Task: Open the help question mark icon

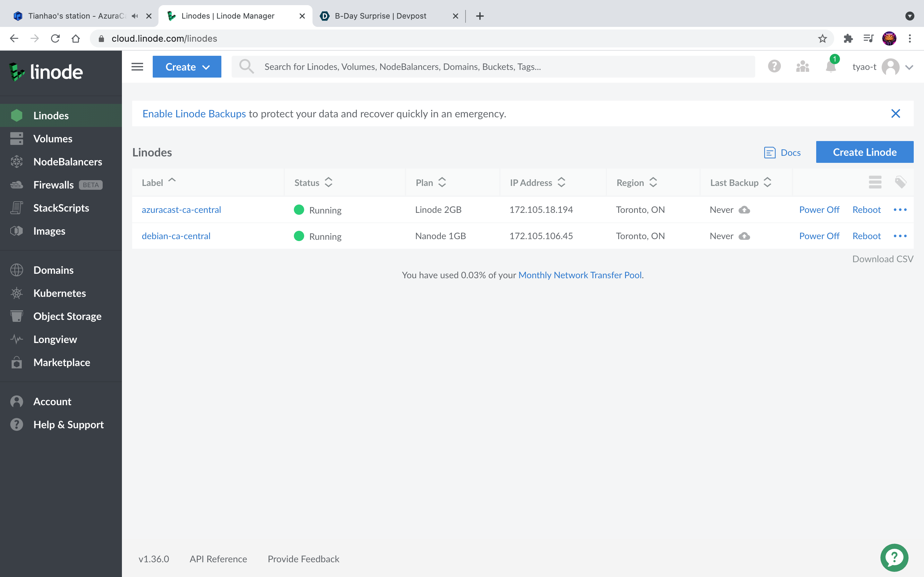Action: point(774,67)
